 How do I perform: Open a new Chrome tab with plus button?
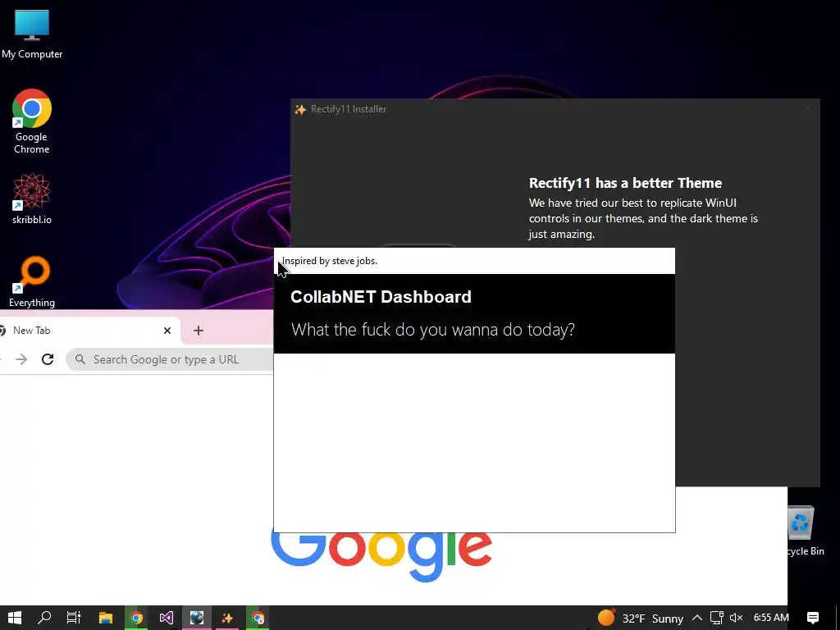point(199,331)
